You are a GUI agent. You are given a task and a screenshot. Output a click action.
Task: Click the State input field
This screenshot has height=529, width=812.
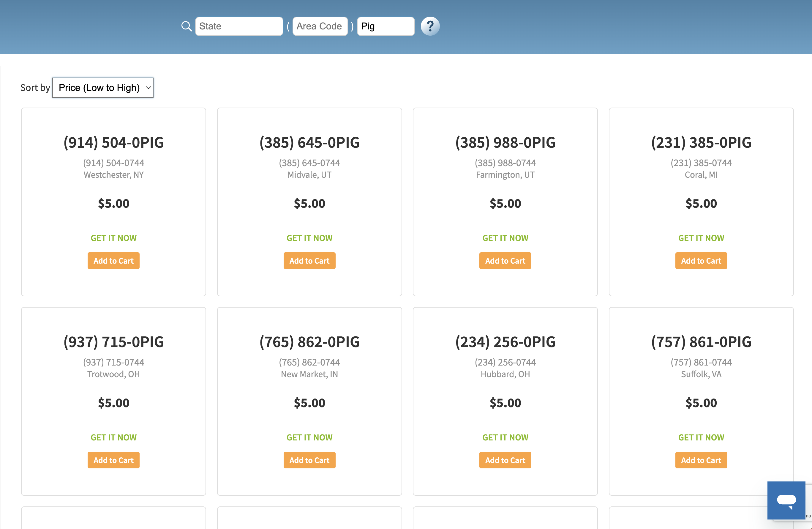239,26
